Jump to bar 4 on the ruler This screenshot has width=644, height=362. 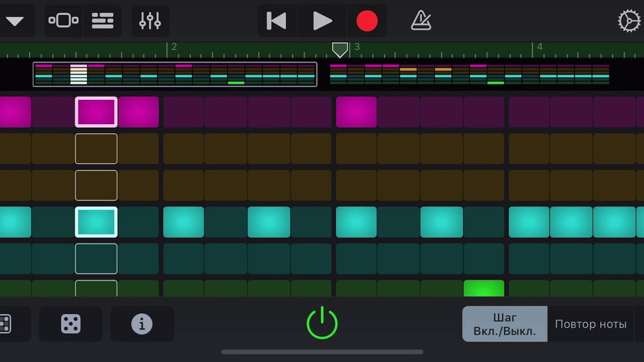[x=539, y=47]
